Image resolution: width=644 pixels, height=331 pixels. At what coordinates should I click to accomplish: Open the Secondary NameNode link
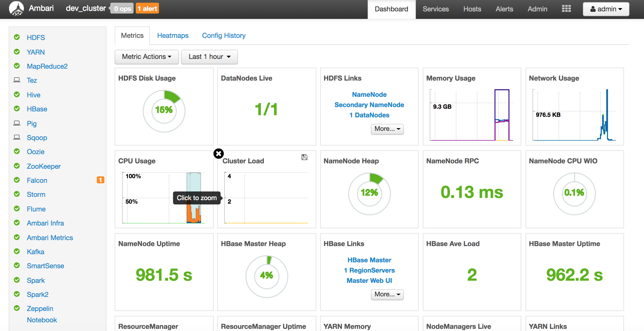(369, 105)
